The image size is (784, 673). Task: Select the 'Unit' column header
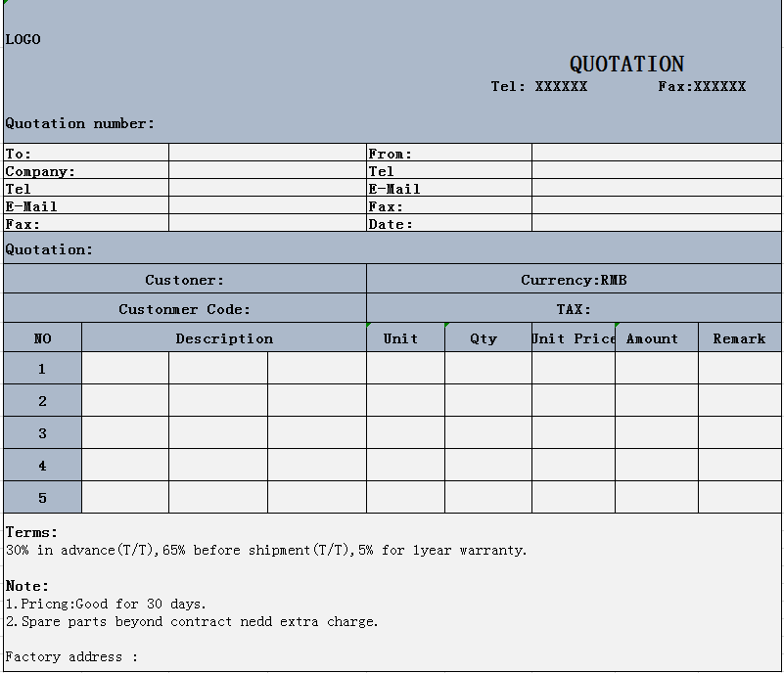click(x=405, y=337)
